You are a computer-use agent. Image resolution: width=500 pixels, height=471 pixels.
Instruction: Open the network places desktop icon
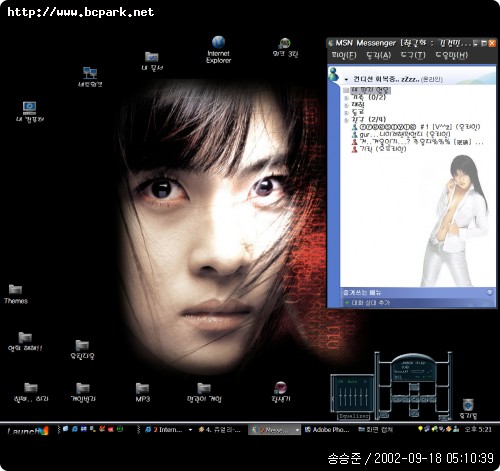pyautogui.click(x=90, y=77)
